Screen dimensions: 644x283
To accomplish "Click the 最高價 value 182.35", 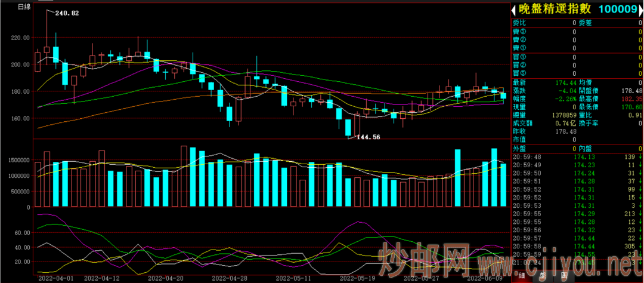I will [631, 99].
